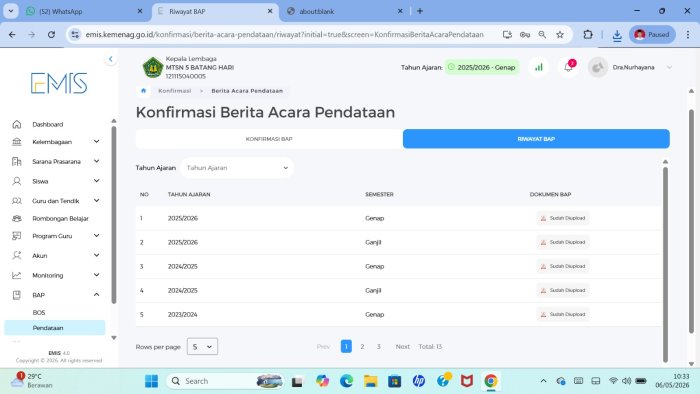The height and width of the screenshot is (394, 700).
Task: Open HP app from taskbar
Action: tap(418, 381)
